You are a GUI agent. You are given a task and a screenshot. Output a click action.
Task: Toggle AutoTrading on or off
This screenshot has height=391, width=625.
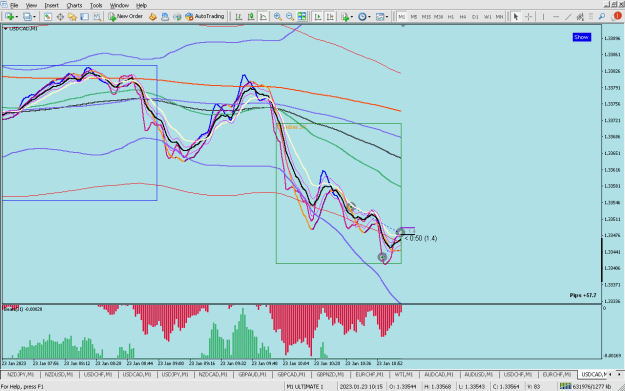click(205, 17)
